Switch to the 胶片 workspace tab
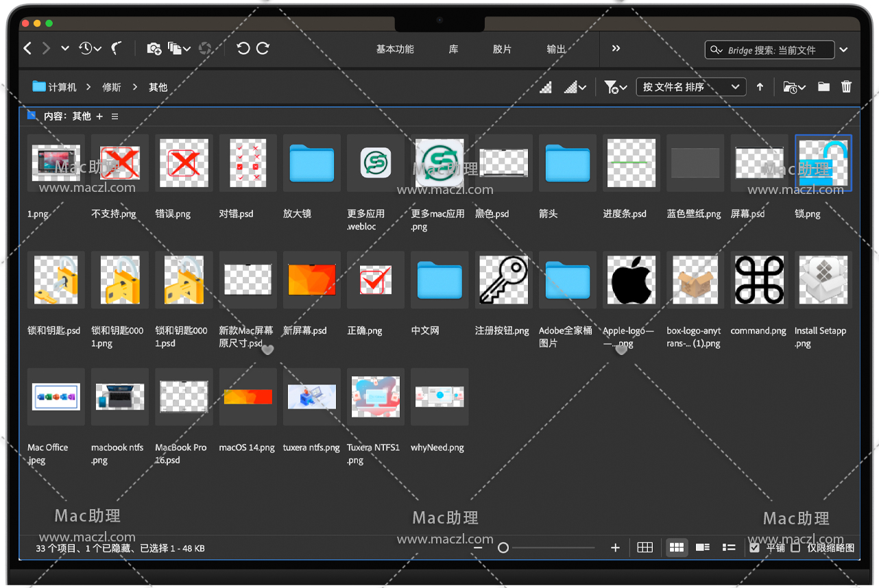 (x=502, y=49)
